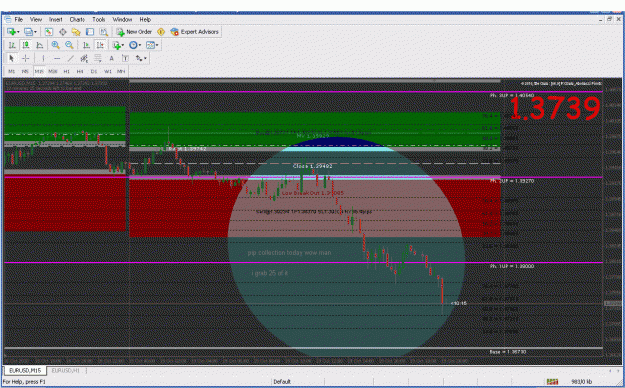Switch timeframe to H4
Image resolution: width=625 pixels, height=388 pixels.
click(x=80, y=71)
